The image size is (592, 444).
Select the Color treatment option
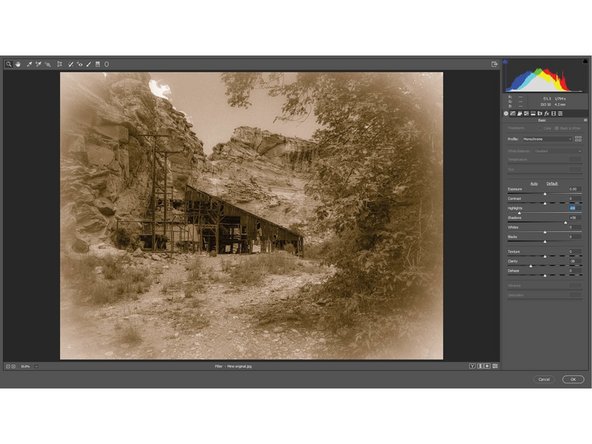click(547, 128)
